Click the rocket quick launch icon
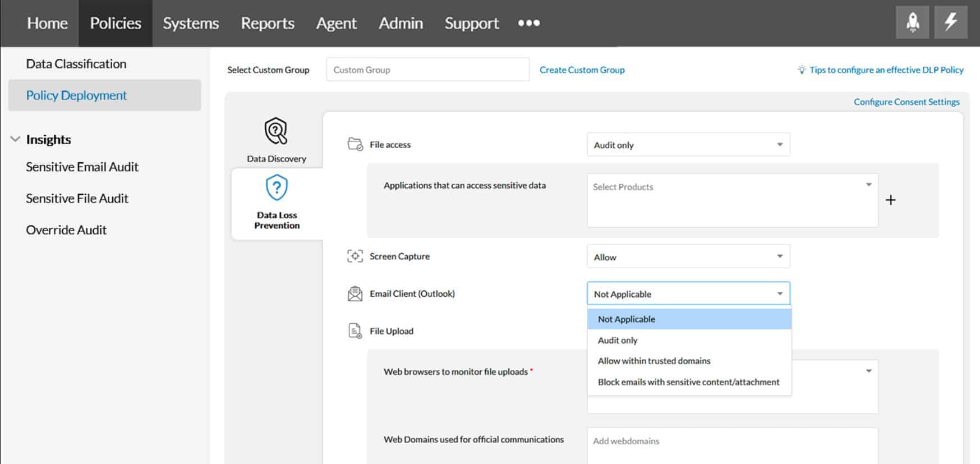This screenshot has width=980, height=464. (x=912, y=22)
